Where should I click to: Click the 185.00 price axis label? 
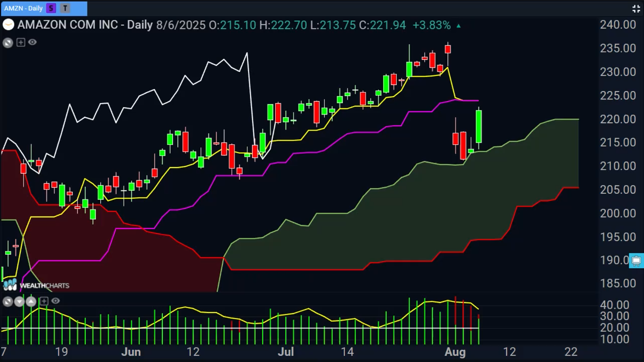(618, 284)
